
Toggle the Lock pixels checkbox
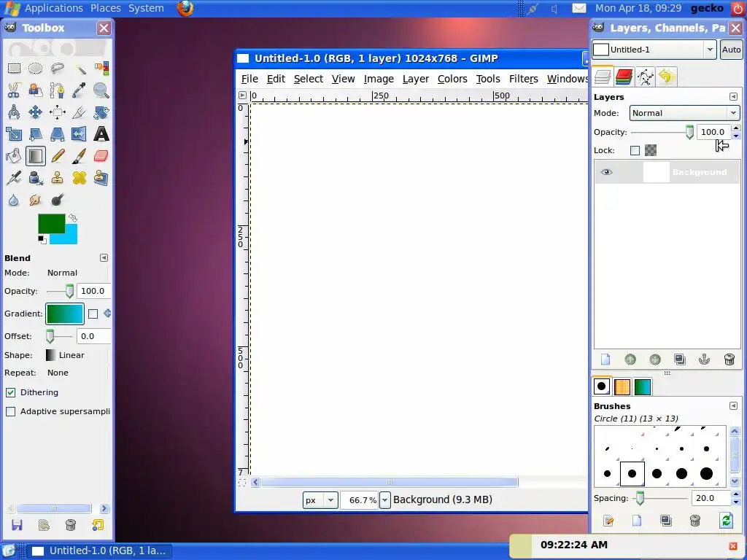[x=635, y=150]
